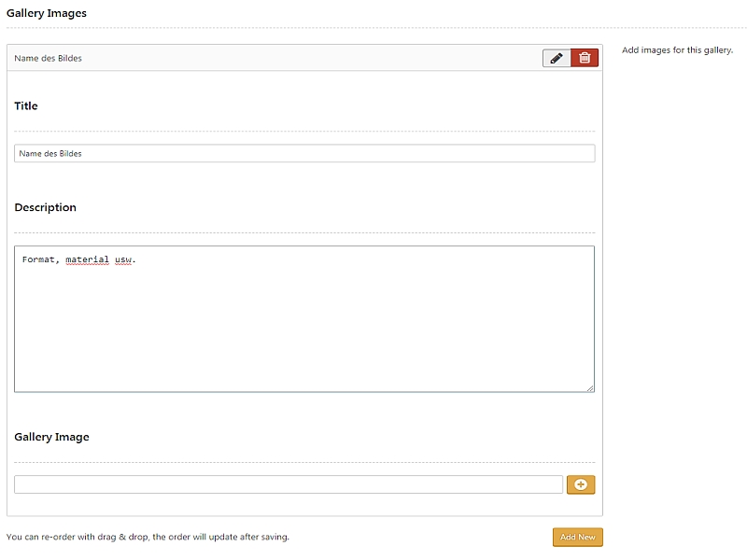Click the drag & drop re-order hint text
Image resolution: width=747 pixels, height=560 pixels.
pos(148,537)
